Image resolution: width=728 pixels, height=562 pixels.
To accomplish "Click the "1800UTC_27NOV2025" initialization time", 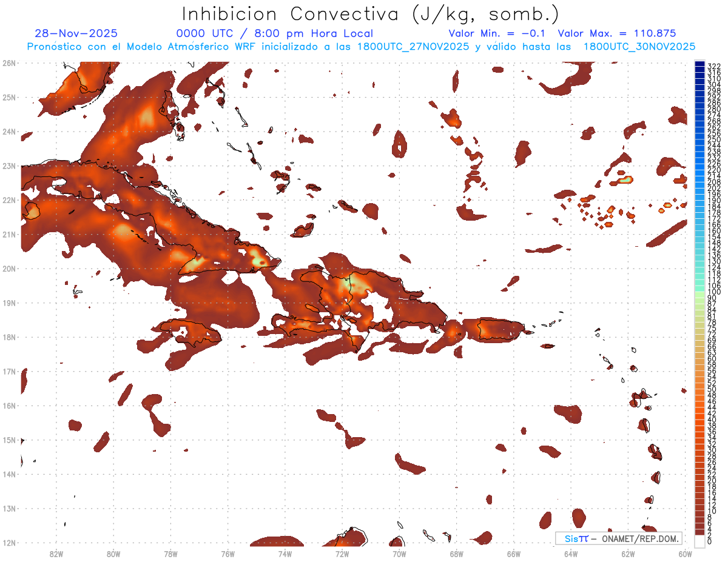I will point(414,47).
